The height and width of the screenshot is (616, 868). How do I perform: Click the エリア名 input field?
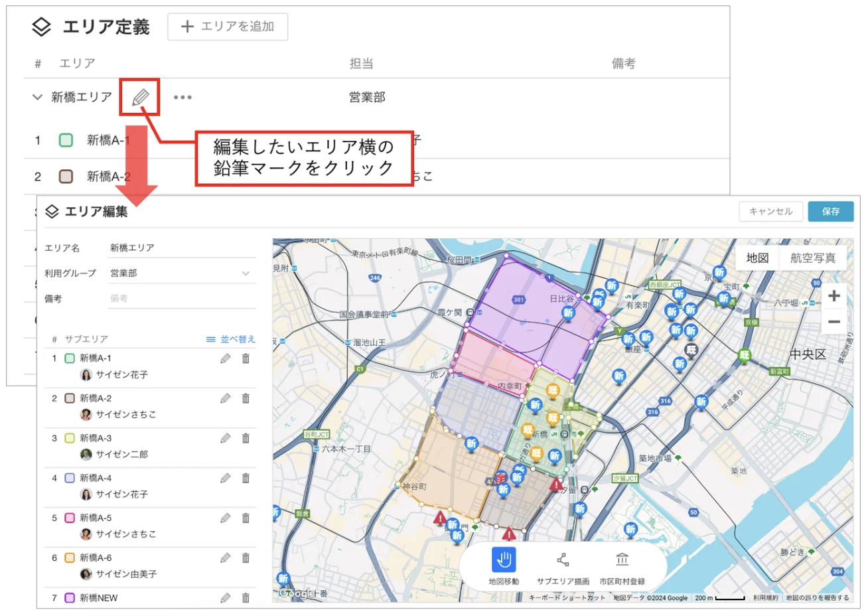[x=182, y=248]
